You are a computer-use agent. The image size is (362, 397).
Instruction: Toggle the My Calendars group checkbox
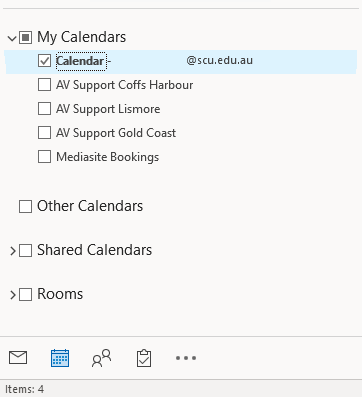point(25,37)
